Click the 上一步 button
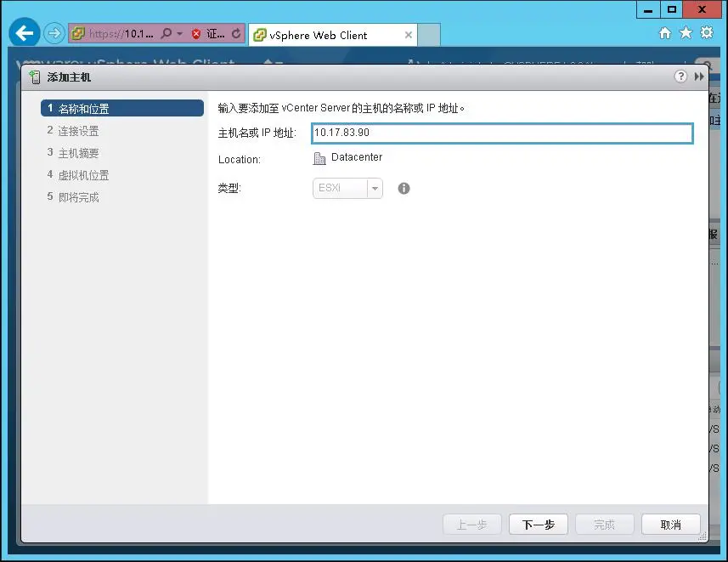Screen dimensions: 728x562 click(472, 525)
